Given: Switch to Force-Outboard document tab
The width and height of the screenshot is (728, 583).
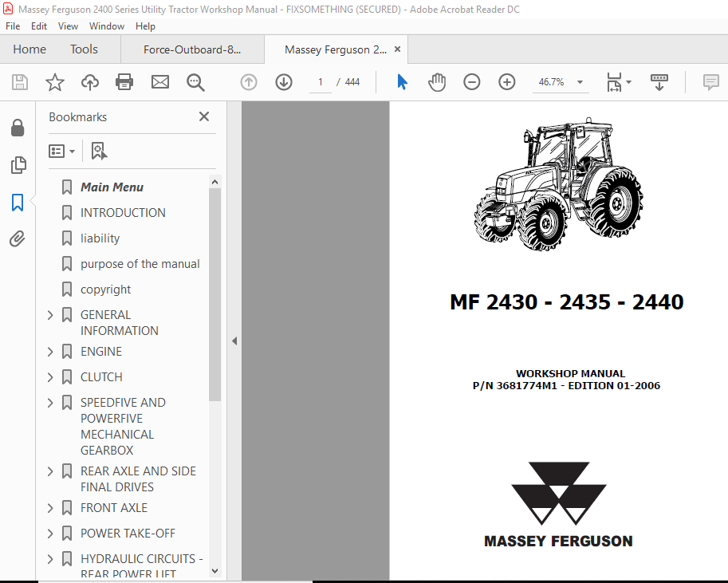Looking at the screenshot, I should tap(192, 49).
